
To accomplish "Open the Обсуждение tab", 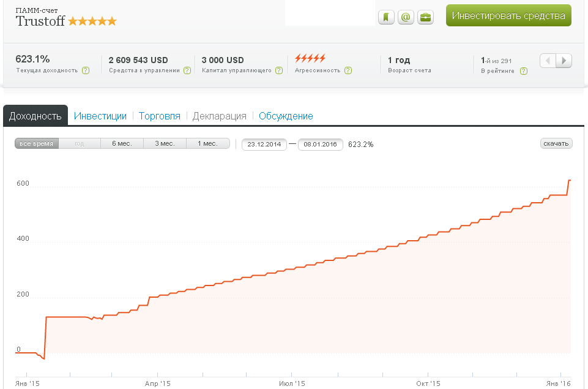I will 286,116.
